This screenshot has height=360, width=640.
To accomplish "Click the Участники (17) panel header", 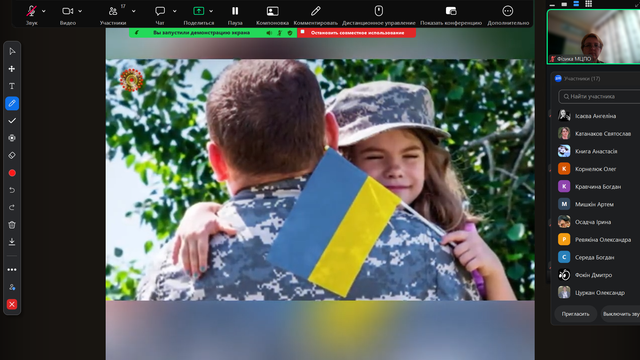I will coord(582,78).
